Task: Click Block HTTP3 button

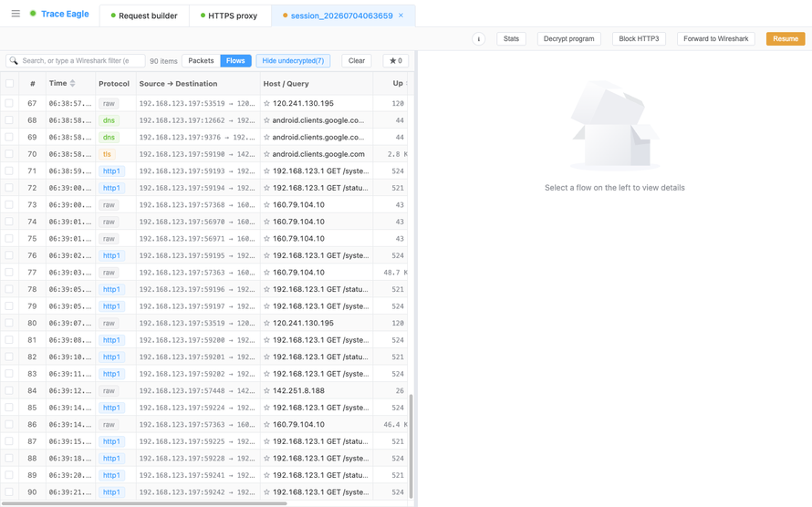Action: coord(639,39)
